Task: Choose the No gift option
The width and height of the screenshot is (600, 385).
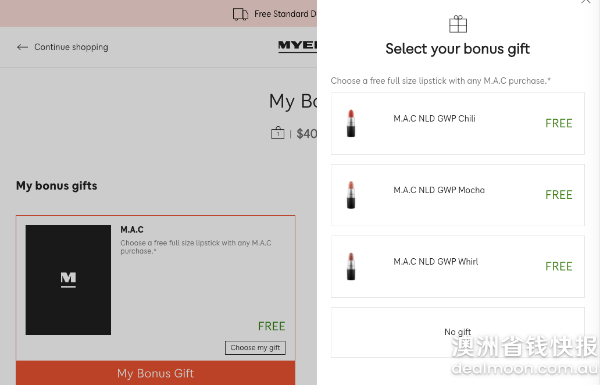Action: (x=458, y=332)
